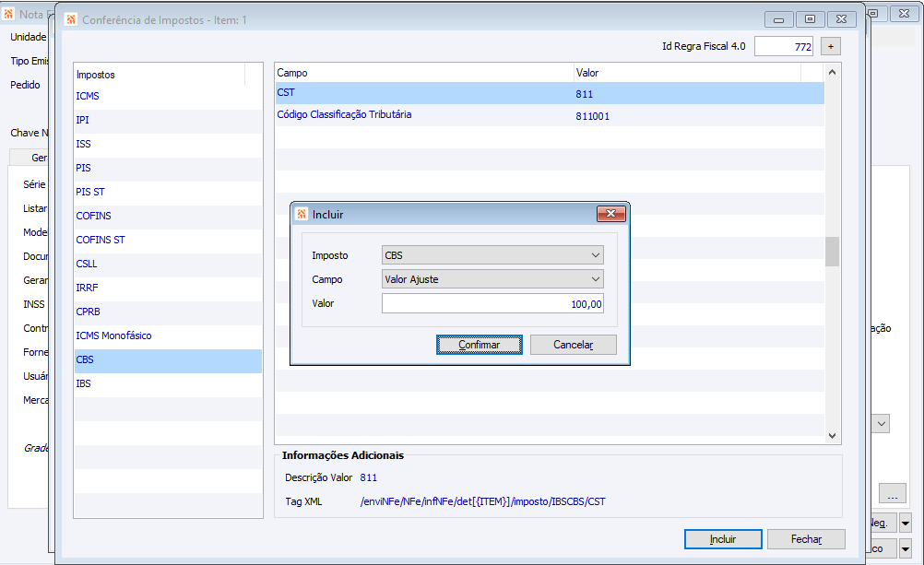Open the bottom-right dropdown arrow in Nota window

pyautogui.click(x=906, y=549)
